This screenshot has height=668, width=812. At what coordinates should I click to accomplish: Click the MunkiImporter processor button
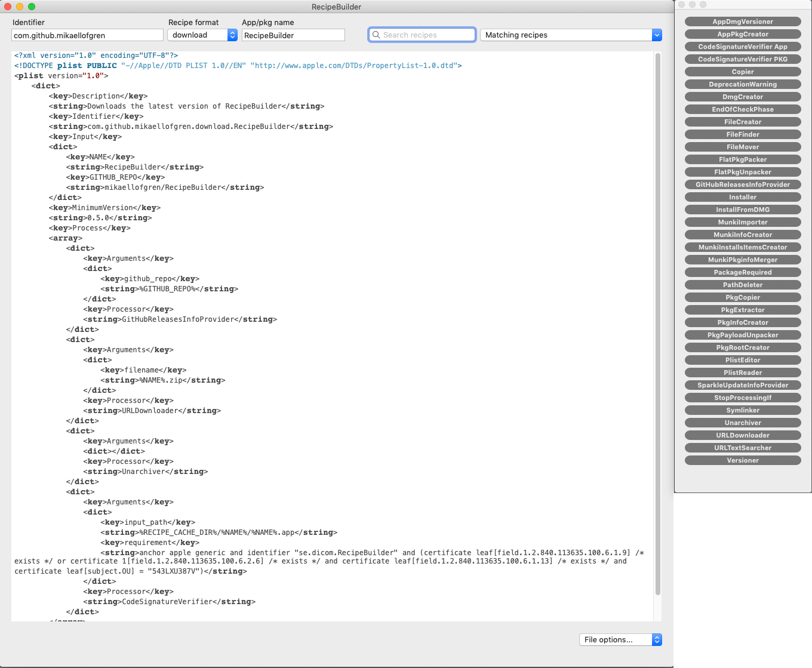pyautogui.click(x=743, y=222)
